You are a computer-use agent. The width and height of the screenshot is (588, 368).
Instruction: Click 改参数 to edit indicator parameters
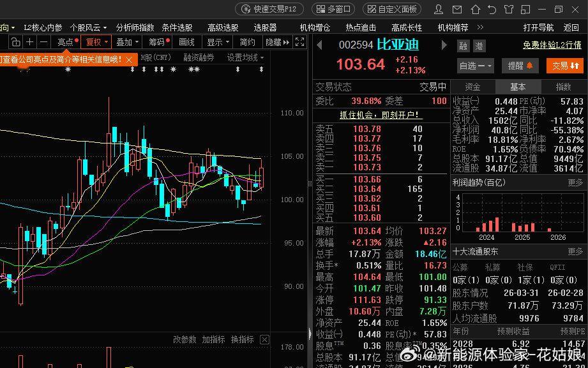pyautogui.click(x=185, y=339)
